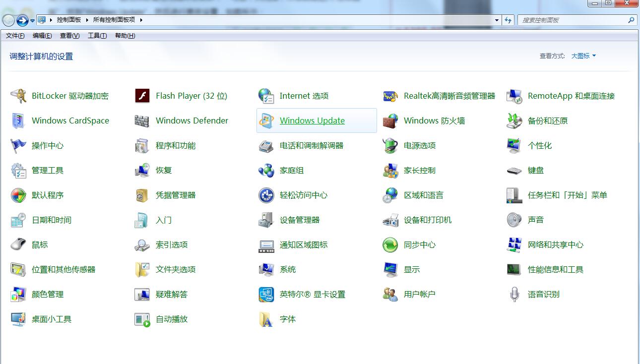This screenshot has width=640, height=364.
Task: Click the 字体 fonts folder icon
Action: 266,319
